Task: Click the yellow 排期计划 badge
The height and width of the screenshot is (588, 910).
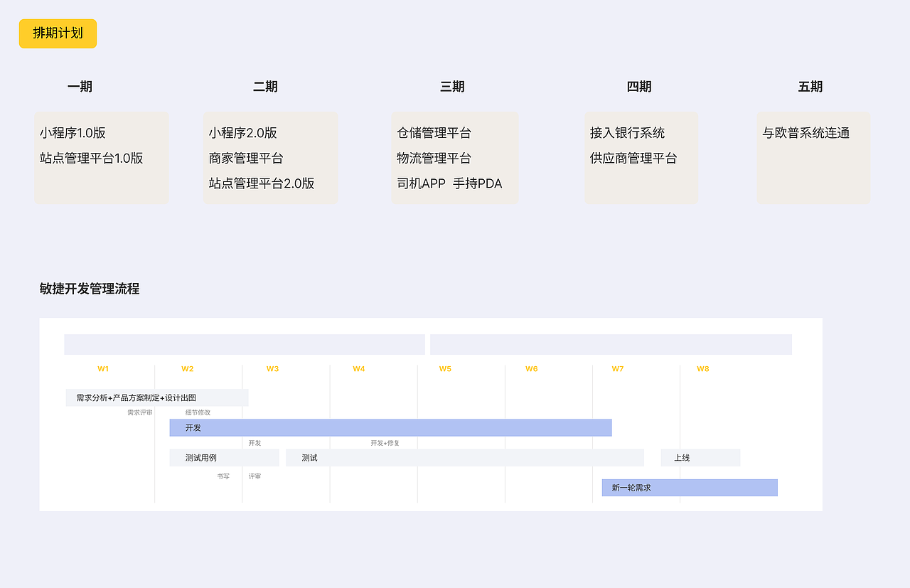Action: pyautogui.click(x=57, y=33)
